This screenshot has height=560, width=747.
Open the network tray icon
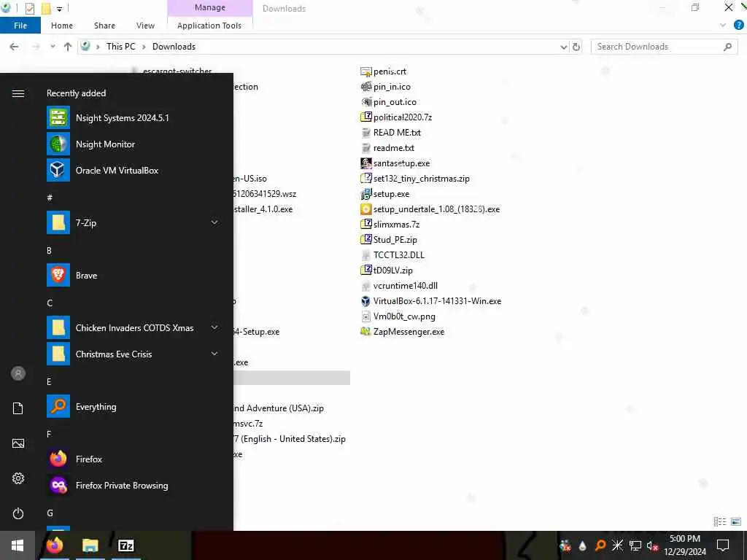point(635,545)
